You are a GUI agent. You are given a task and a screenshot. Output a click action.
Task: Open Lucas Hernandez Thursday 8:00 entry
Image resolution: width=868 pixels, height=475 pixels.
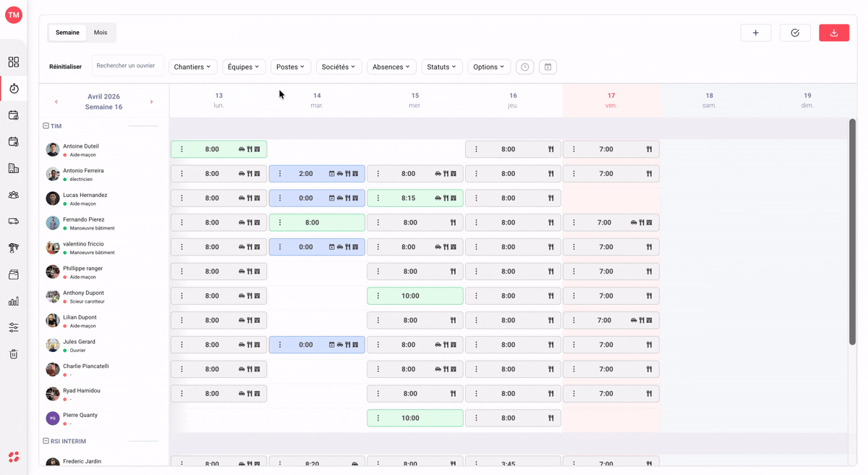pos(513,198)
